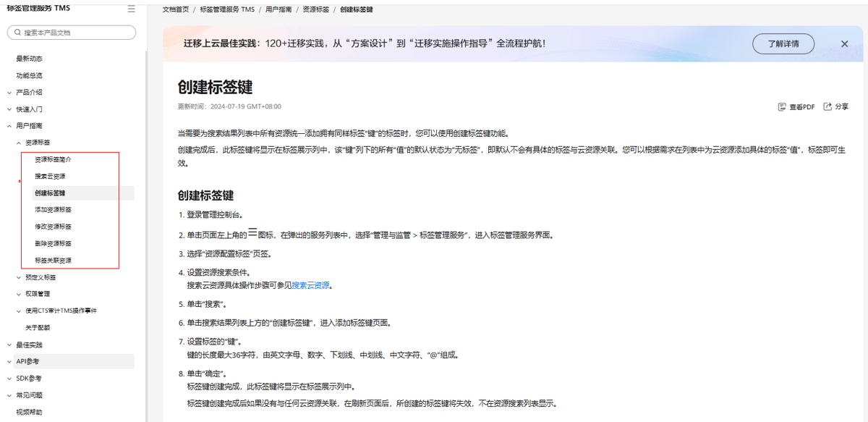868x422 pixels.
Task: Click the 创建标签键 section subheading
Action: pos(205,195)
